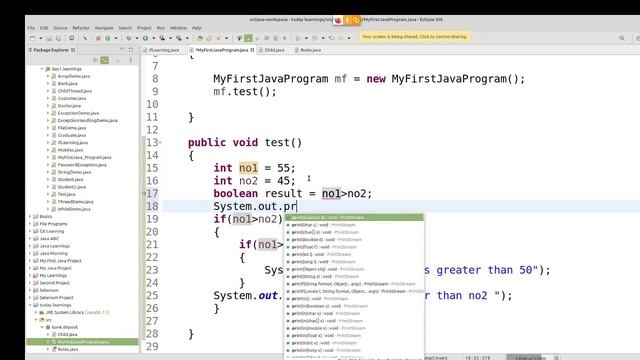Click the bank.deposit package icon

click(47, 327)
